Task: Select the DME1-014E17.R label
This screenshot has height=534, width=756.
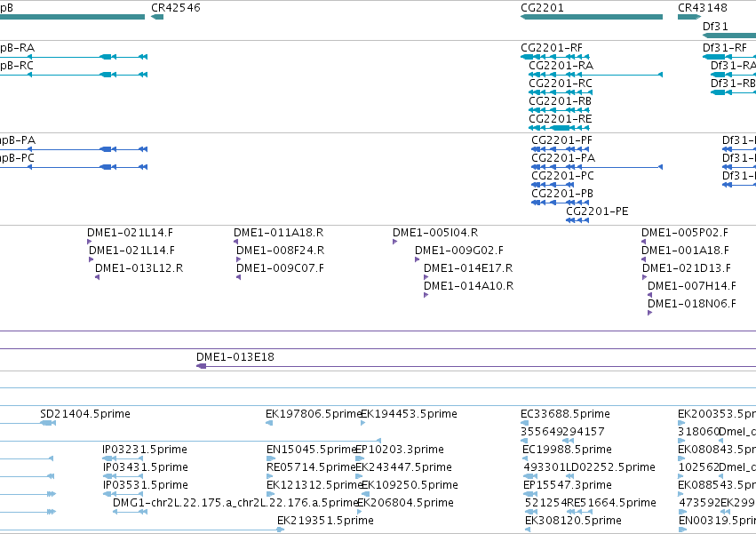Action: [468, 268]
